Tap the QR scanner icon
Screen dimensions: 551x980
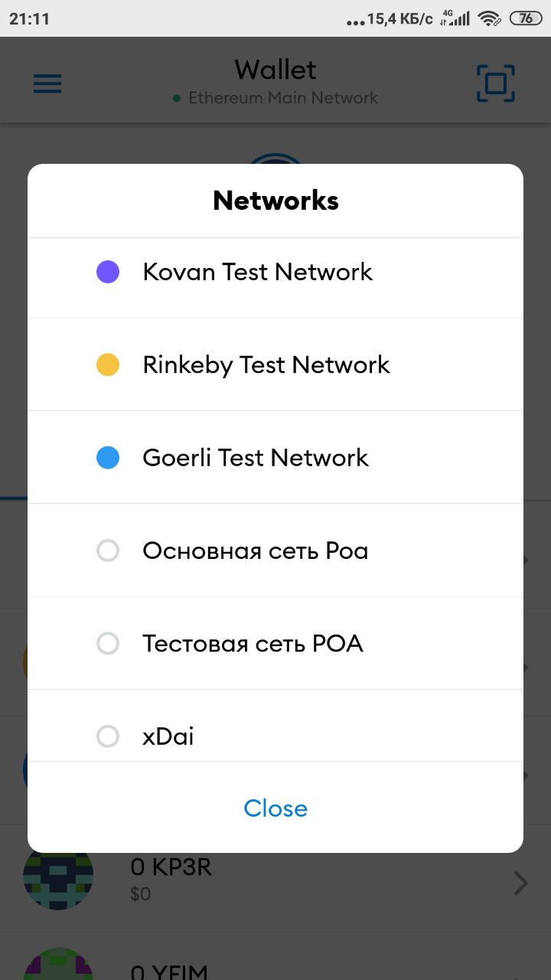click(x=495, y=83)
